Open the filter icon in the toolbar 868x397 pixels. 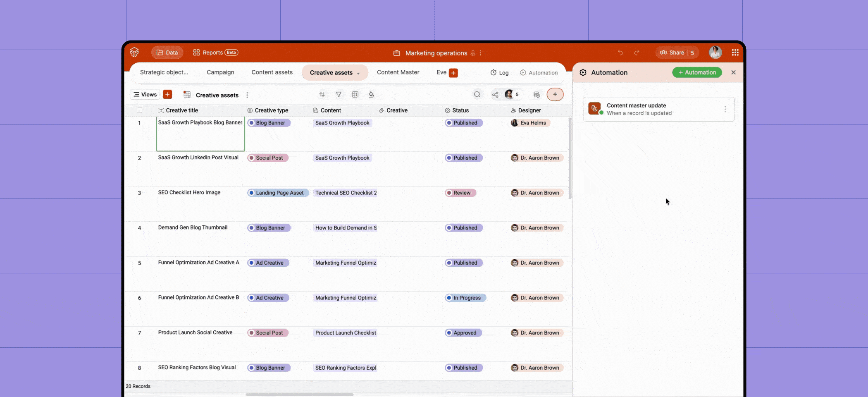tap(339, 94)
